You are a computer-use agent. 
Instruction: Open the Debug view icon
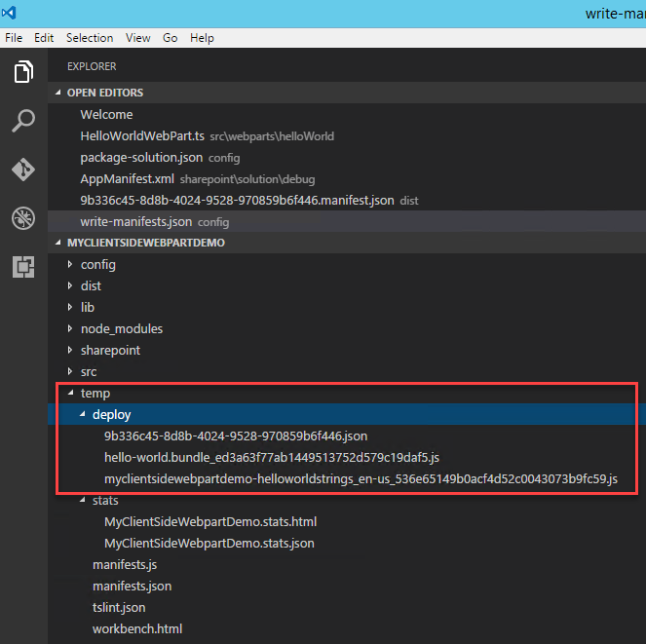click(23, 218)
